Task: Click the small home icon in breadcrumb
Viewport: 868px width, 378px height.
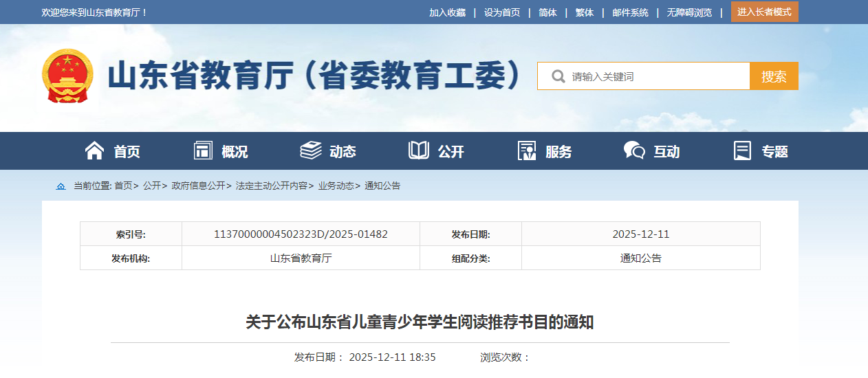Action: 61,186
